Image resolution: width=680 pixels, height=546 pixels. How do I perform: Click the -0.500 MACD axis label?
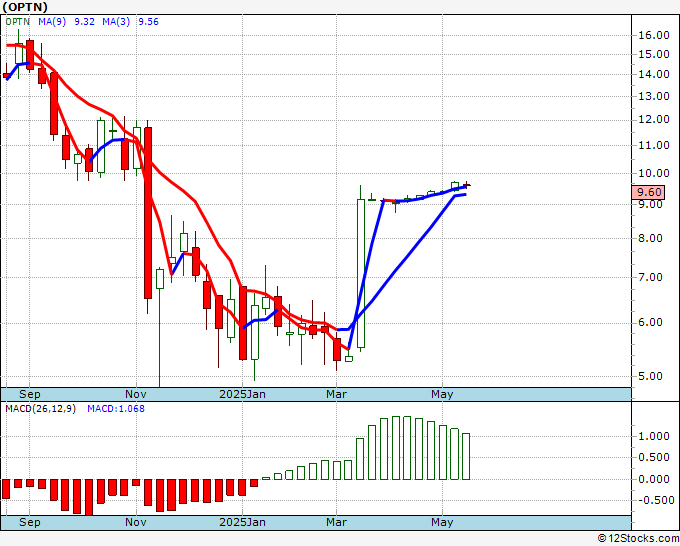654,500
